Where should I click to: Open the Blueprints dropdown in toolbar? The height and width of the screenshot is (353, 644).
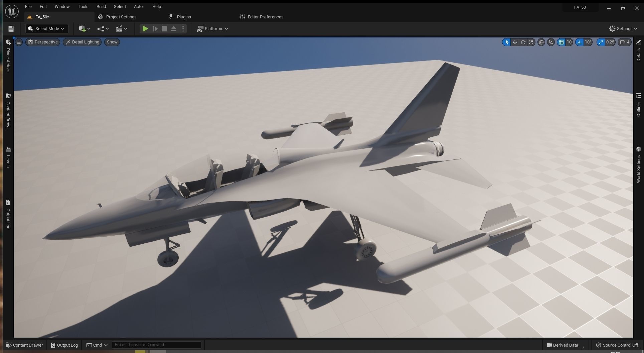[103, 29]
